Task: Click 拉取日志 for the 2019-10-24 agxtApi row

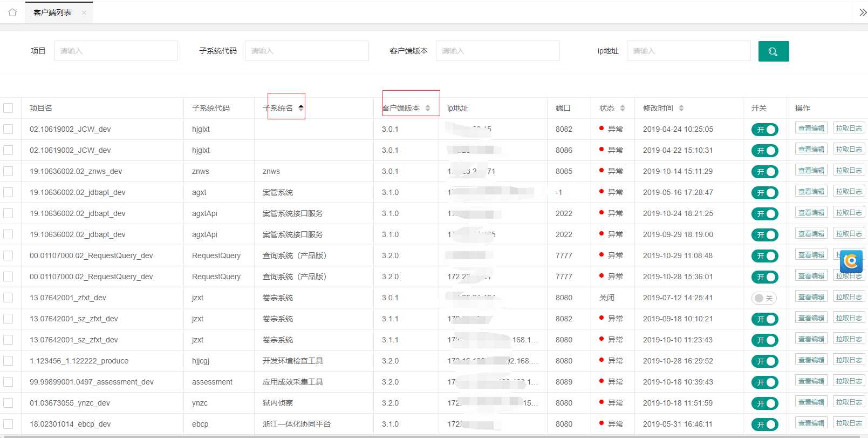Action: pos(849,213)
